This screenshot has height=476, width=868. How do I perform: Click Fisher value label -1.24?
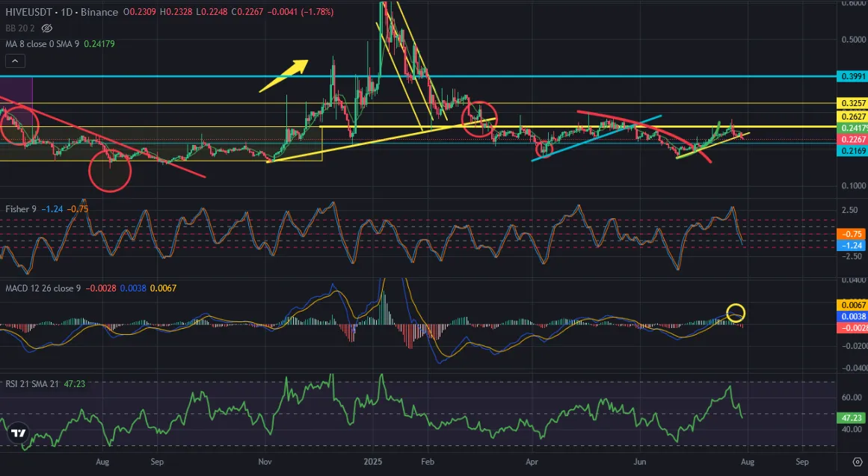tap(852, 245)
